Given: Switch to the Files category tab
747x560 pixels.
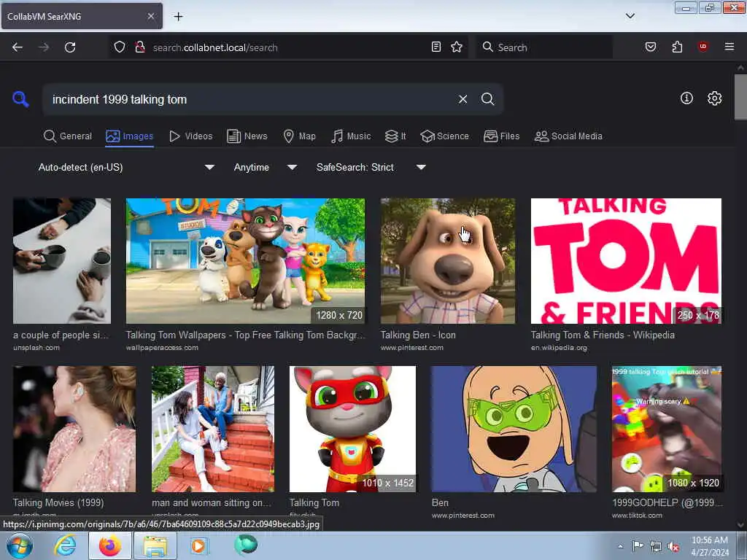Looking at the screenshot, I should 502,136.
